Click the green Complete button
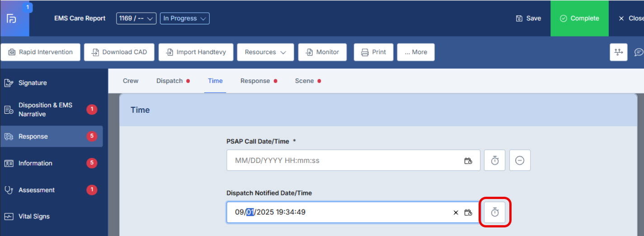Viewport: 644px width, 236px height. point(579,19)
